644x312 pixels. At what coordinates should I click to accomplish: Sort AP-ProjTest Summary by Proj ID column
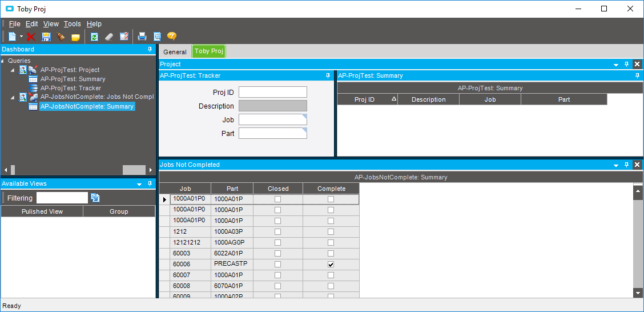point(367,99)
